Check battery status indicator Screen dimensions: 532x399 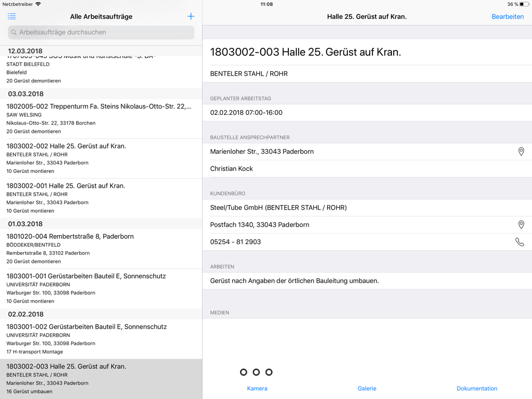coord(523,4)
